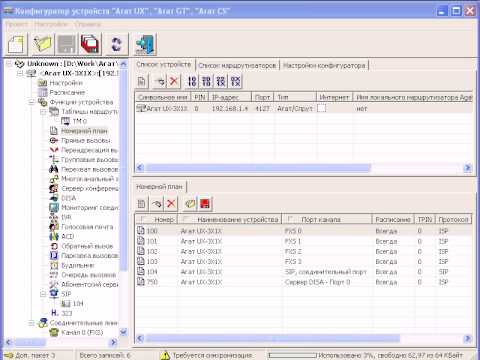Click yellow tag icon in numbering plan toolbar
The height and width of the screenshot is (360, 480).
[x=190, y=204]
